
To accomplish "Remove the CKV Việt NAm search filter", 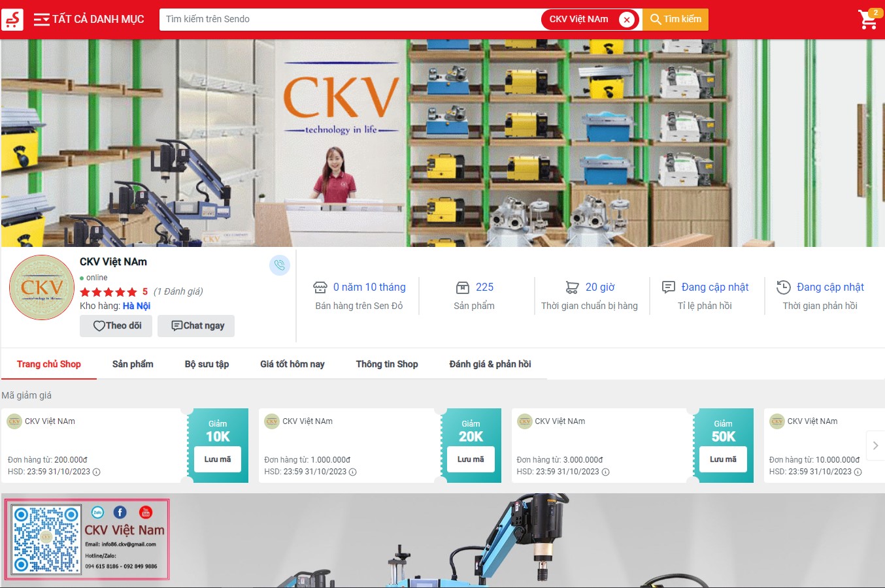I will (x=626, y=20).
